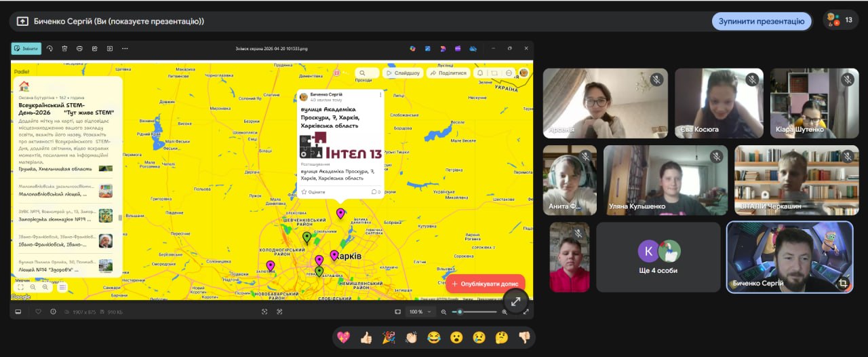The width and height of the screenshot is (868, 357).
Task: Open the 100% zoom level dropdown
Action: (418, 312)
